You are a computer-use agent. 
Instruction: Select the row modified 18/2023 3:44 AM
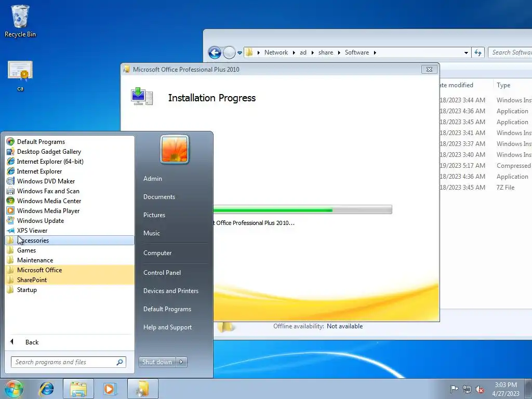[x=486, y=100]
